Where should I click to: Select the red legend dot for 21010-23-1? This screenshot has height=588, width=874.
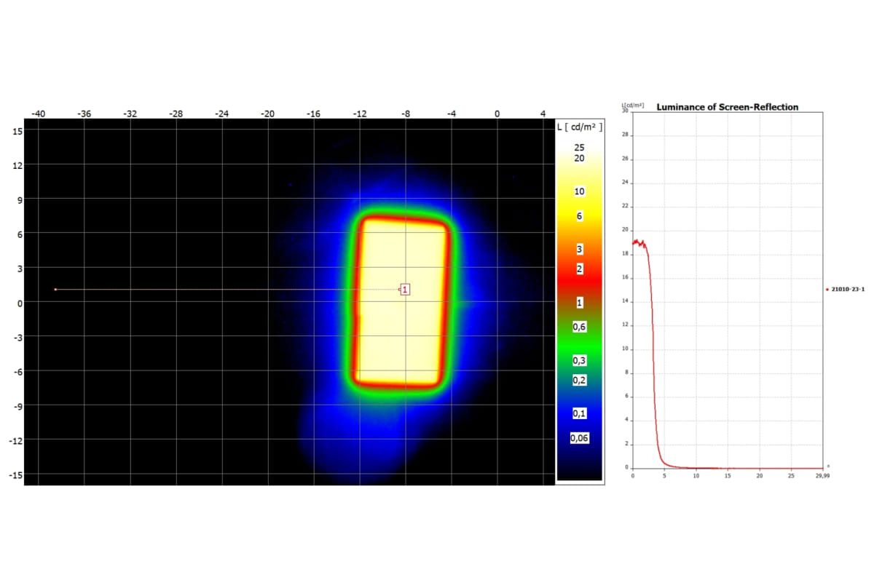pos(827,290)
